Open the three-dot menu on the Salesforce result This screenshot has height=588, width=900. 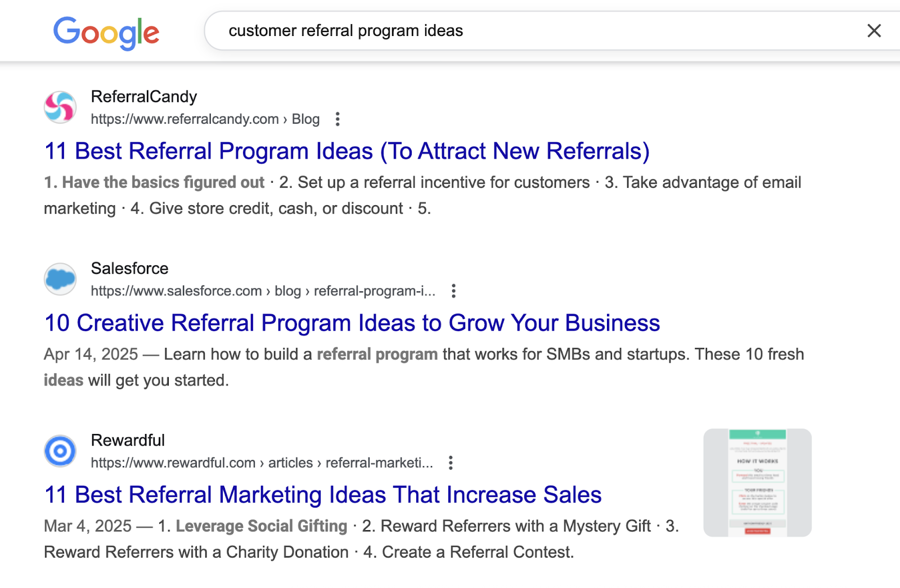coord(453,291)
